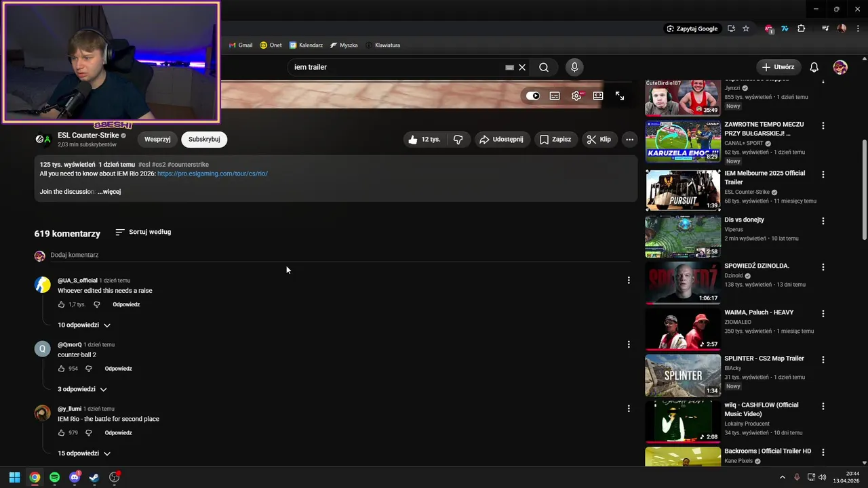Viewport: 868px width, 488px height.
Task: Expand the description with ...więcej
Action: tap(109, 192)
